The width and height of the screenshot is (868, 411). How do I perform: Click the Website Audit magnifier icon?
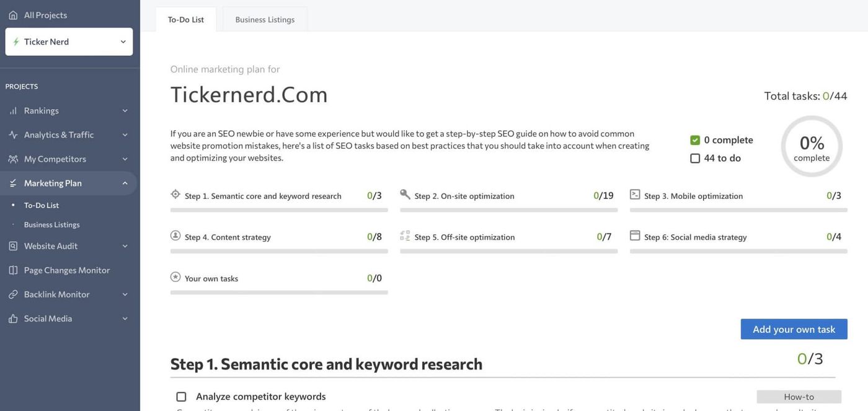[x=13, y=246]
